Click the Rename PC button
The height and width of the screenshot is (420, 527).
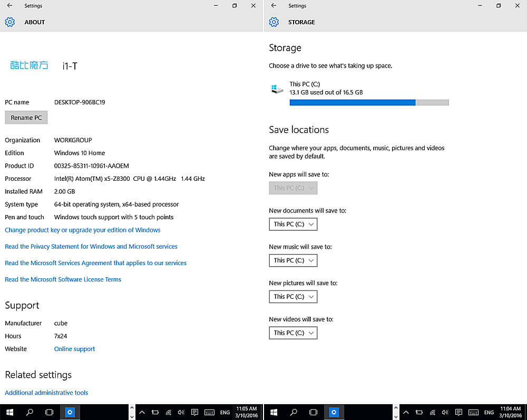[x=26, y=118]
